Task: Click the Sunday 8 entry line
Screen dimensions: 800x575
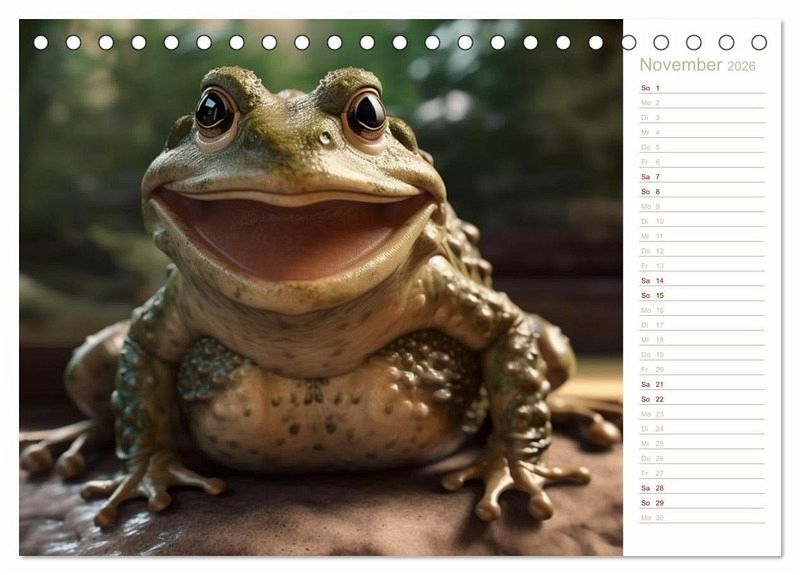Action: tap(700, 192)
